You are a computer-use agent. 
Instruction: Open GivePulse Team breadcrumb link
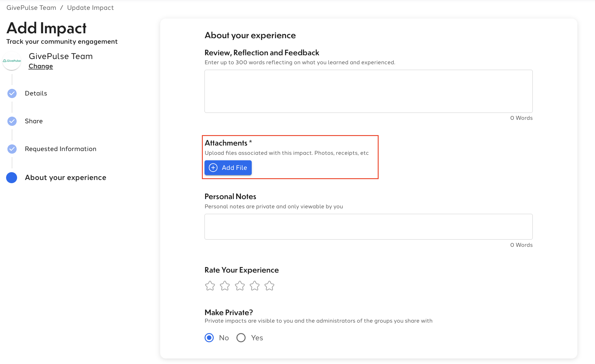(x=31, y=8)
